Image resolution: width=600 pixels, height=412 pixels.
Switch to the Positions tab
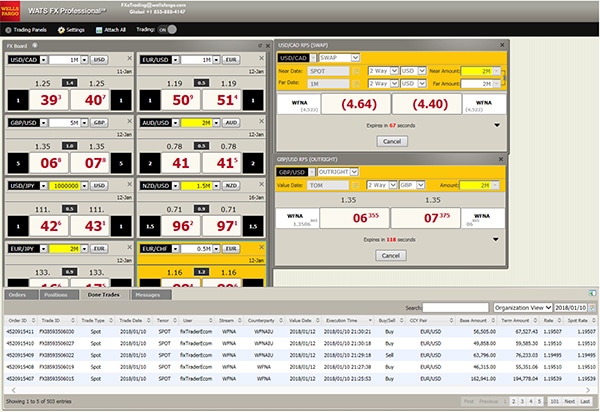click(59, 295)
